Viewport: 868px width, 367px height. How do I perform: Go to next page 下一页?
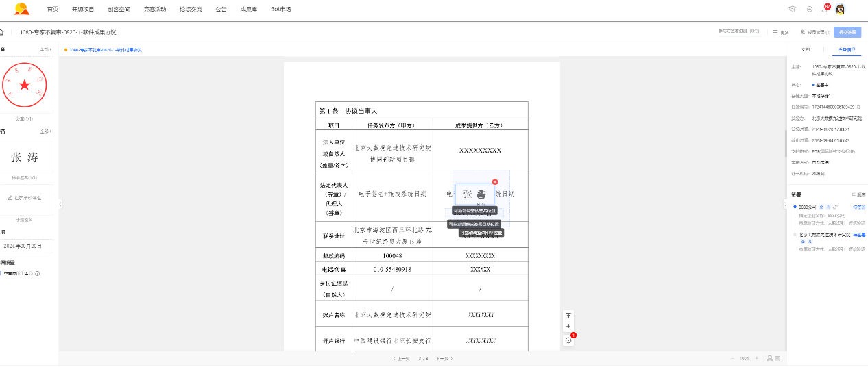tap(444, 359)
